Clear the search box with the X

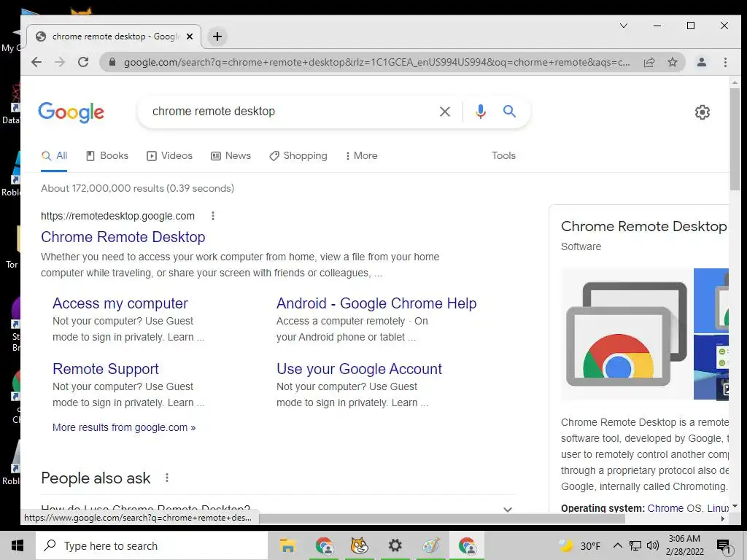pyautogui.click(x=444, y=112)
